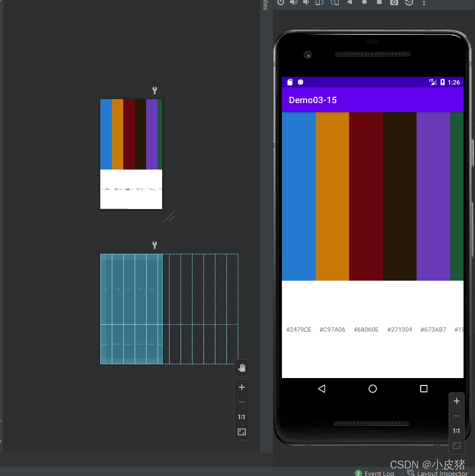Zoom in on the layout design surface
Viewport: 475px width, 476px height.
[242, 387]
